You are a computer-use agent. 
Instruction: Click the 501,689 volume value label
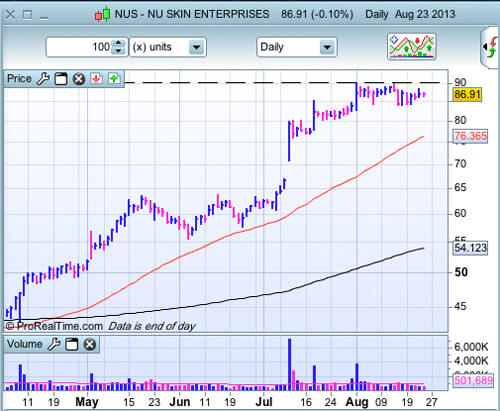pyautogui.click(x=473, y=380)
